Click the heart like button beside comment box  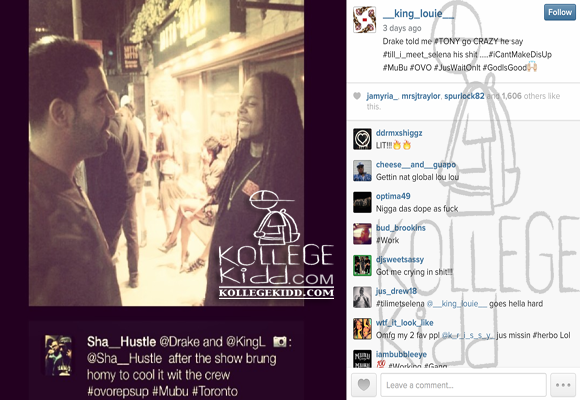click(x=364, y=385)
